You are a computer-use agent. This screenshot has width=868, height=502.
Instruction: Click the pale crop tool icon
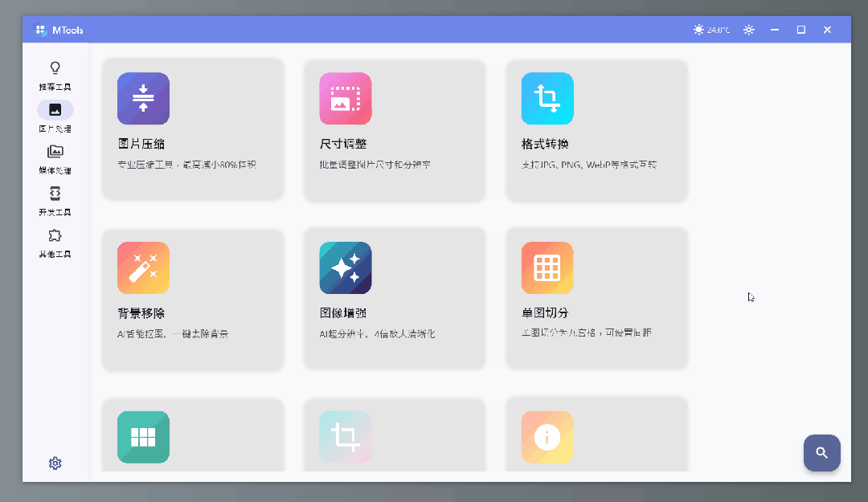point(346,437)
